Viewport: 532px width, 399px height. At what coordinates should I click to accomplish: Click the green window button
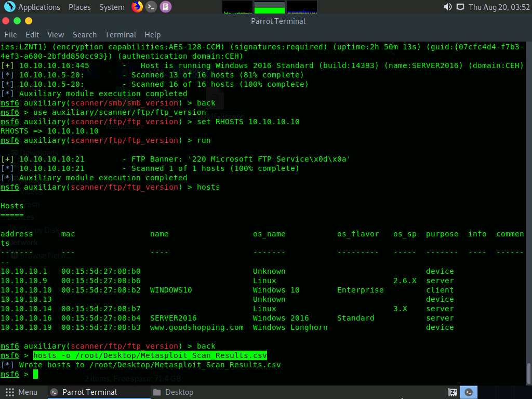coord(17,21)
